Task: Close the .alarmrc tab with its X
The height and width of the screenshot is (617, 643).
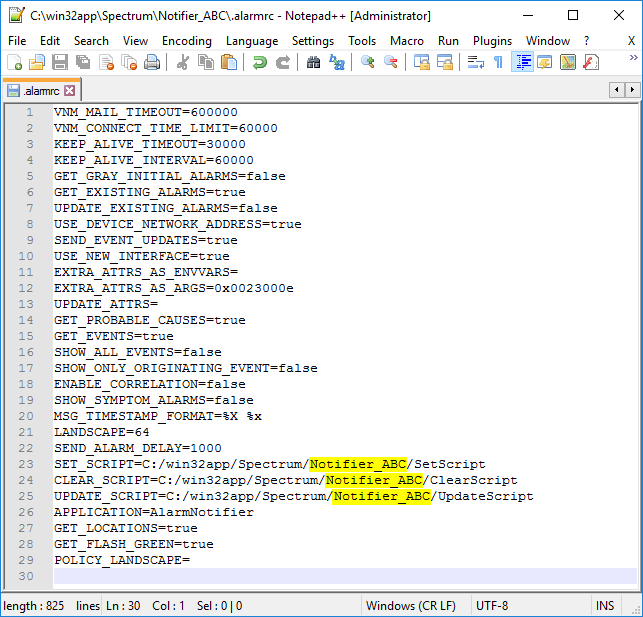Action: [x=70, y=91]
